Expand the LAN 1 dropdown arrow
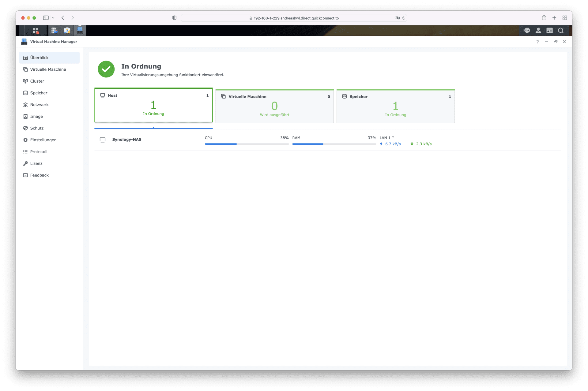The height and width of the screenshot is (391, 588). coord(393,137)
